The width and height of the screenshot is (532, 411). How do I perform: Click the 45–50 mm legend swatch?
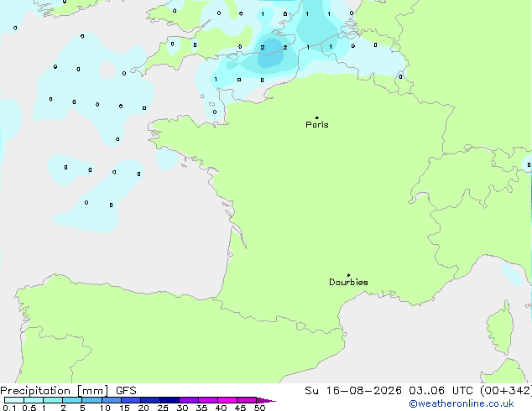[247, 400]
